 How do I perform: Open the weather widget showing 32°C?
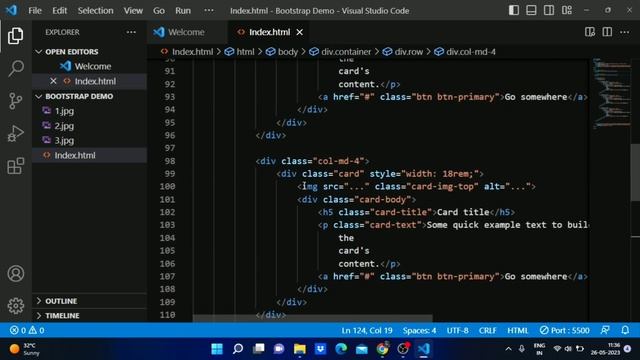tap(24, 349)
